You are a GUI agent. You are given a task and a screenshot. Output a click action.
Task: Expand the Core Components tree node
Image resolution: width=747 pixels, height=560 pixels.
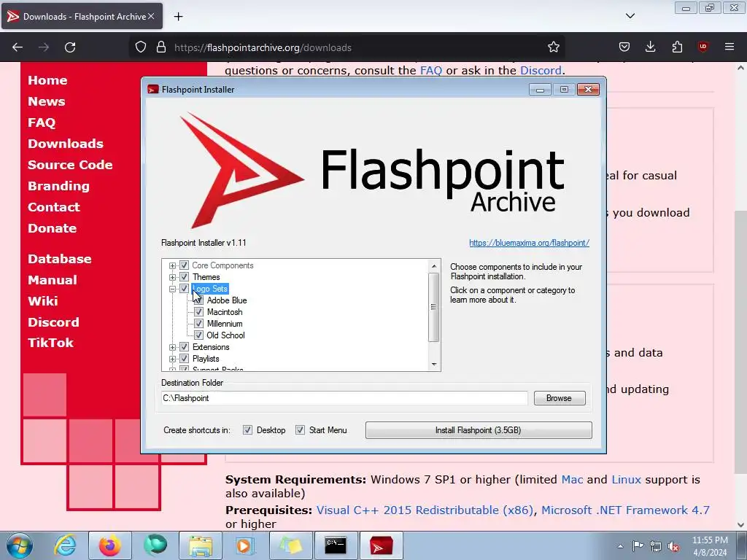tap(172, 265)
